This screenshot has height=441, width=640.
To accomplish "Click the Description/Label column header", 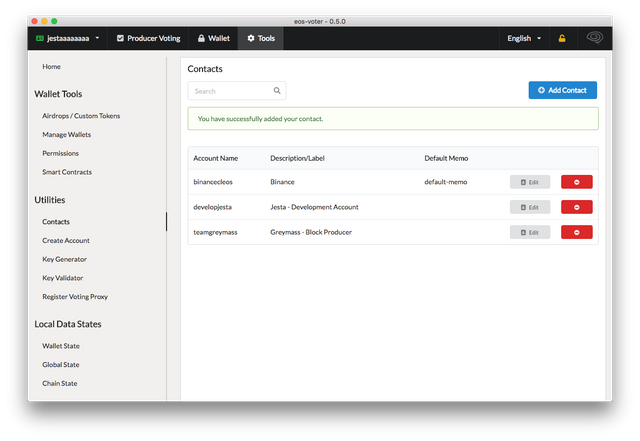I will (297, 158).
